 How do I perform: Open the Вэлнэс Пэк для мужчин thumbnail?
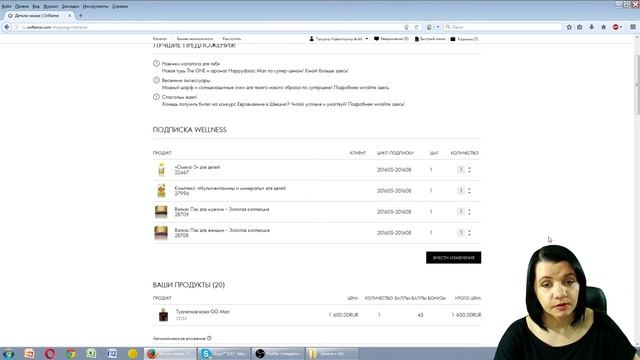pos(161,211)
